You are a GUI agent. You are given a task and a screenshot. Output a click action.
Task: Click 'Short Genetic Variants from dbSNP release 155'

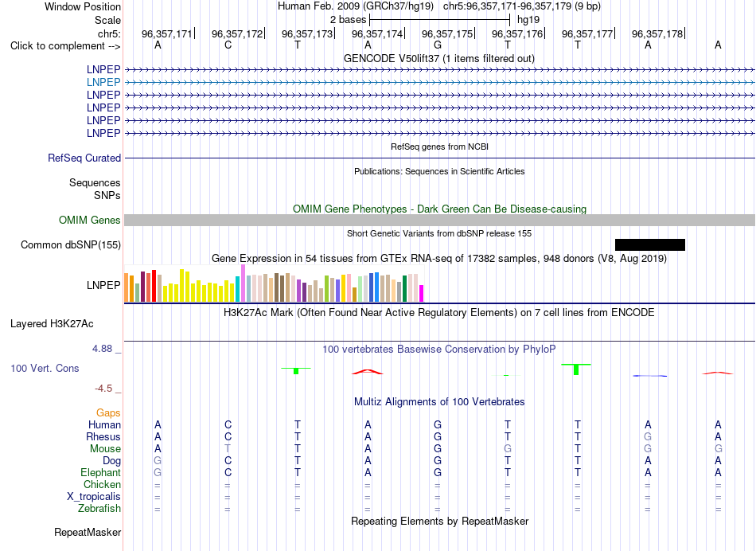click(x=439, y=233)
